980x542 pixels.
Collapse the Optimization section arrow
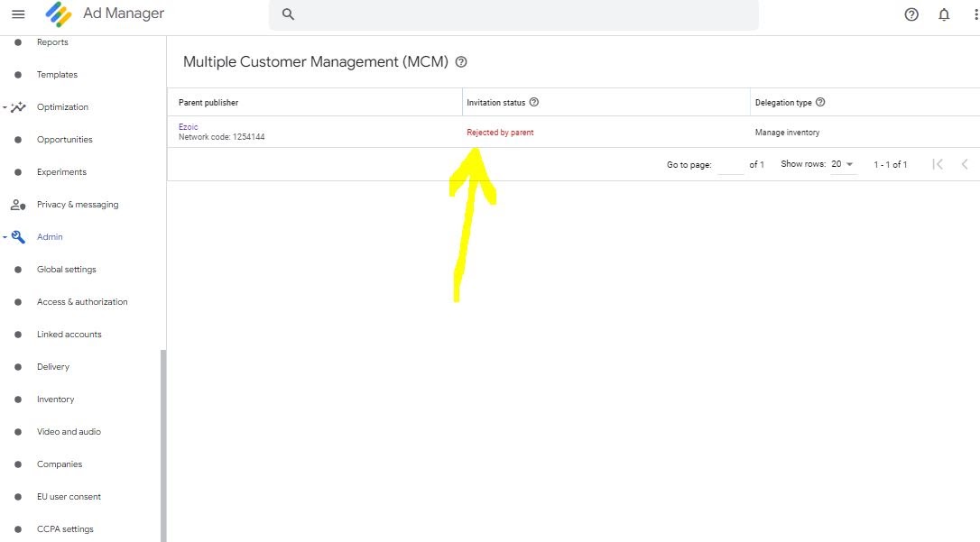tap(5, 107)
